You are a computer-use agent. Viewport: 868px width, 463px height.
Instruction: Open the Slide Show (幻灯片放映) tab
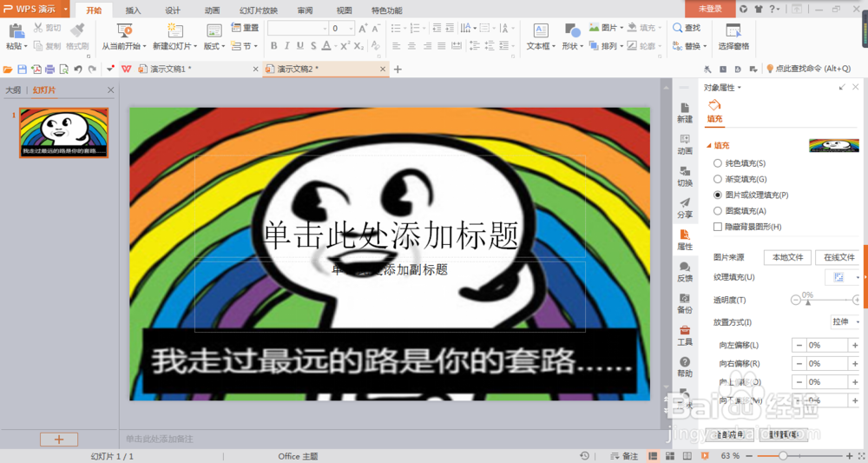click(x=259, y=10)
